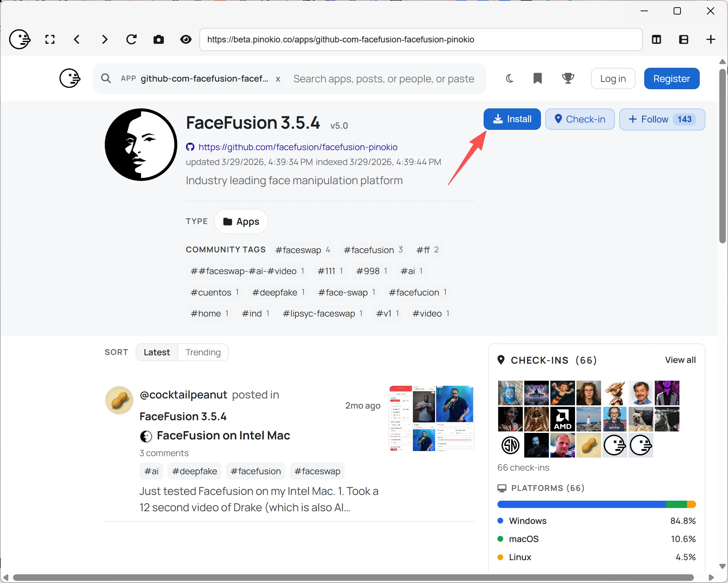
Task: Click the search apps, posts, people field
Action: click(x=384, y=79)
